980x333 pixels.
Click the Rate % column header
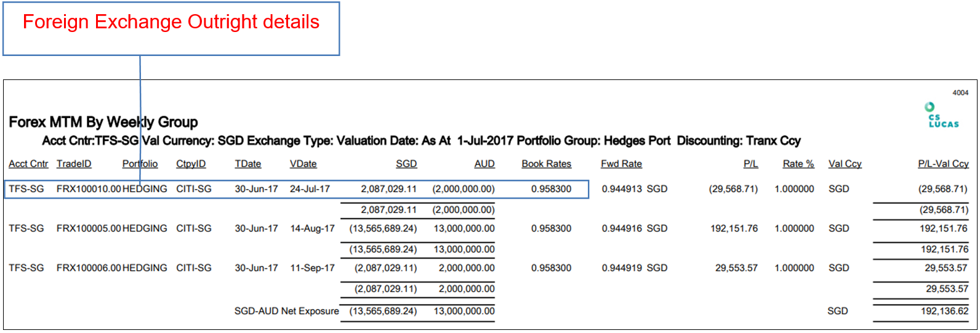798,164
